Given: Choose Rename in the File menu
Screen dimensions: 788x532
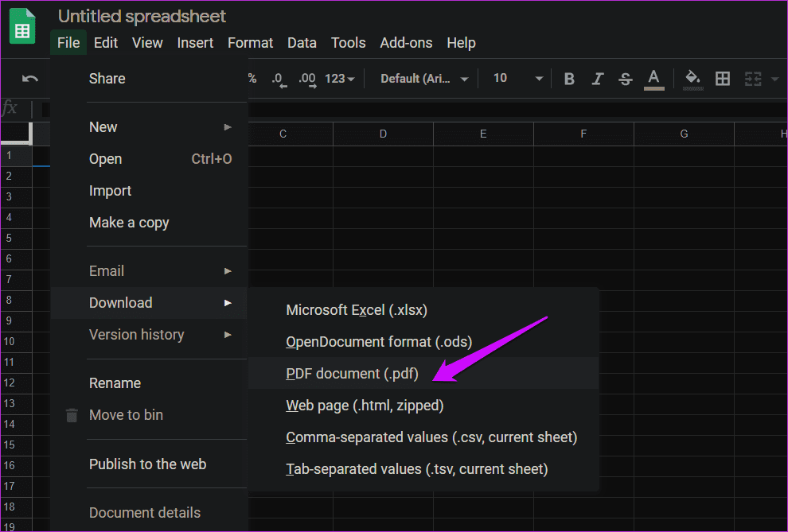Looking at the screenshot, I should (x=149, y=383).
